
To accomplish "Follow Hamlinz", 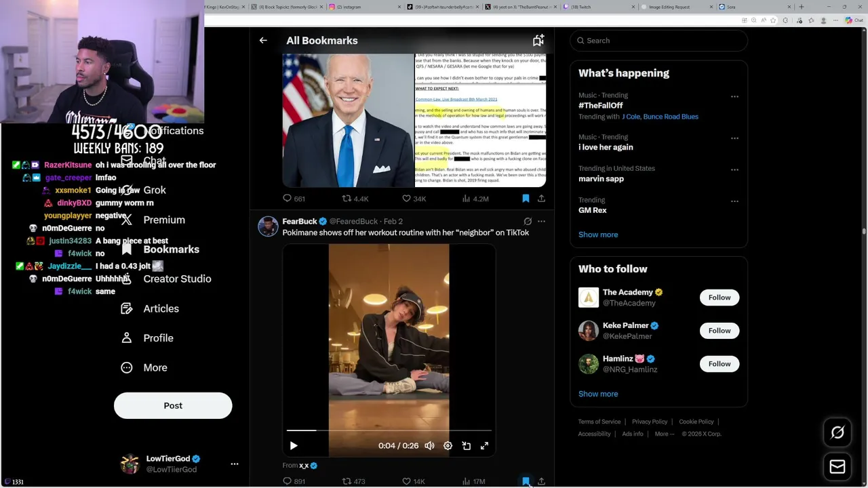I will coord(719,364).
